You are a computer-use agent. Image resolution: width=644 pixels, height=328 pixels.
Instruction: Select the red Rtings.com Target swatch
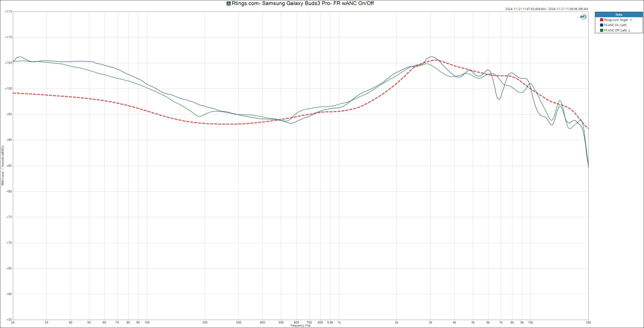602,20
